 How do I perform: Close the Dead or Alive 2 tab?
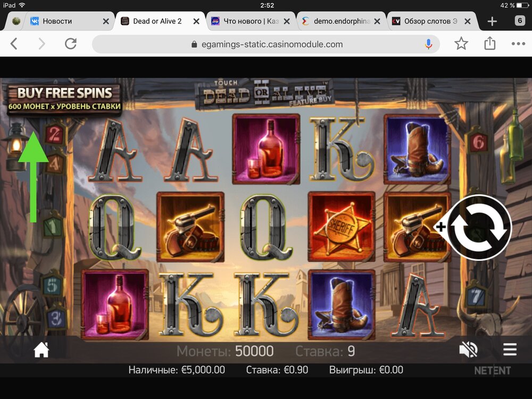point(196,21)
